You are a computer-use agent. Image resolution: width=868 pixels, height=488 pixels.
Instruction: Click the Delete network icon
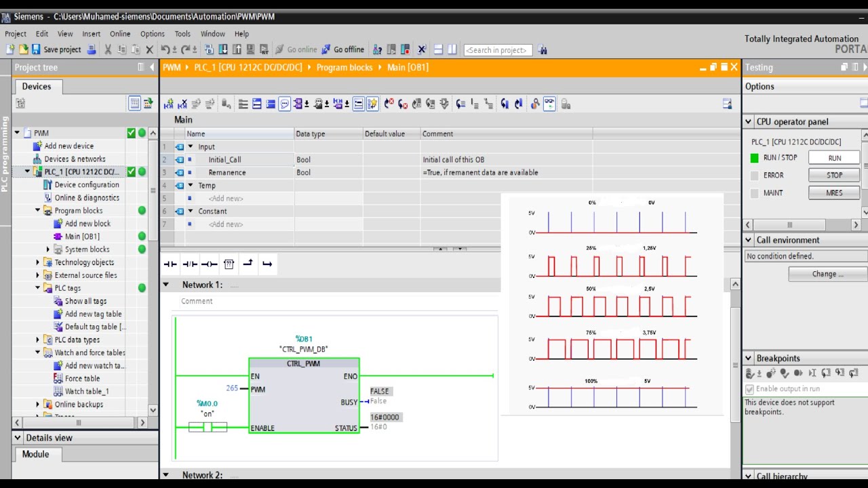(182, 104)
